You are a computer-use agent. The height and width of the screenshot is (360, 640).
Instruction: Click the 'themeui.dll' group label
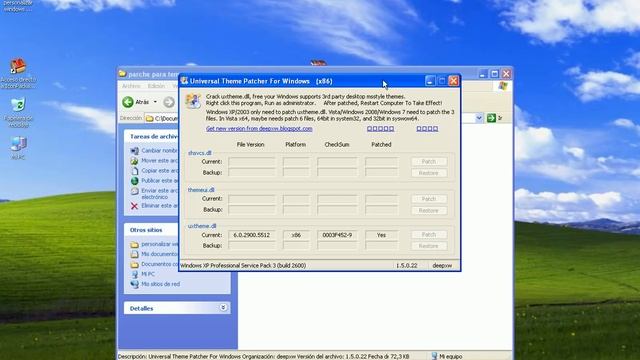coord(201,190)
